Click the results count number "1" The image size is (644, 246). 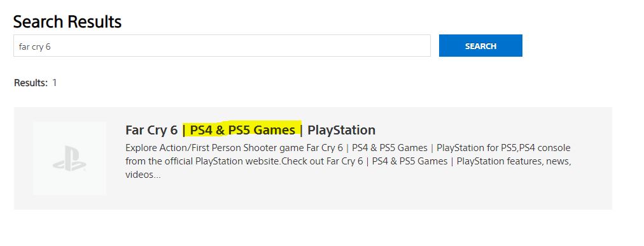54,83
